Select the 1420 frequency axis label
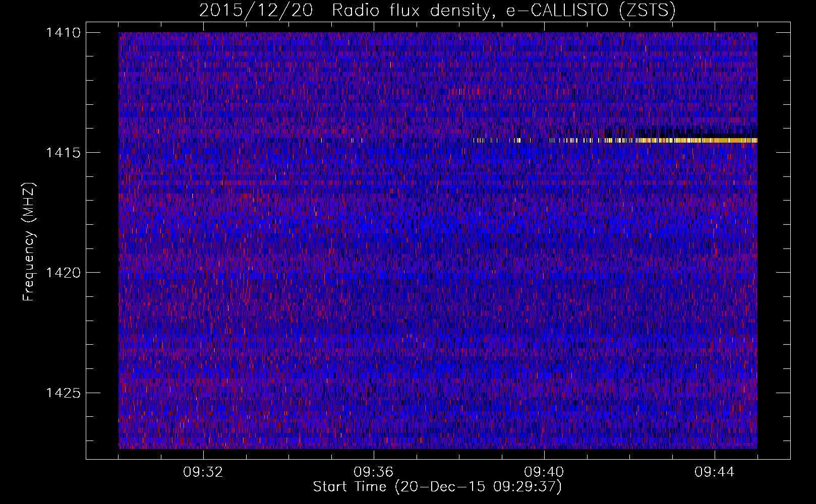This screenshot has width=816, height=504. coord(63,273)
